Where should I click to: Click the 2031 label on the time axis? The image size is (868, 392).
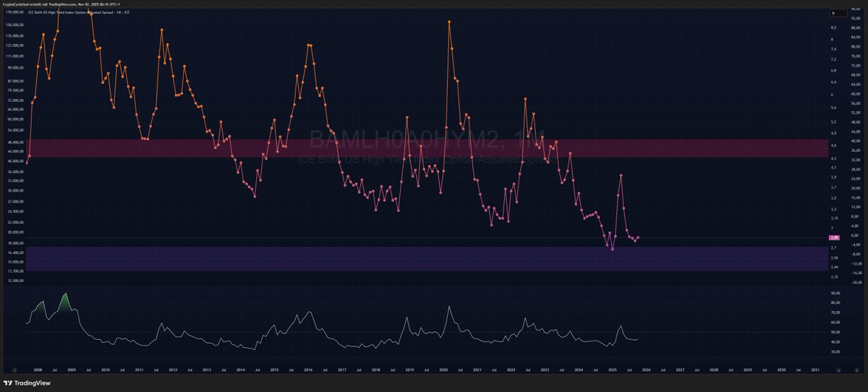tap(815, 369)
